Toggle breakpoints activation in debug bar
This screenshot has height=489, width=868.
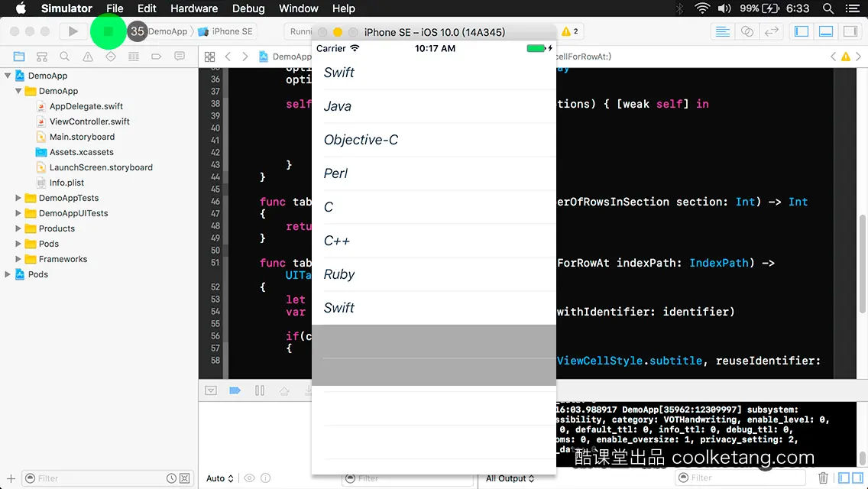point(235,390)
